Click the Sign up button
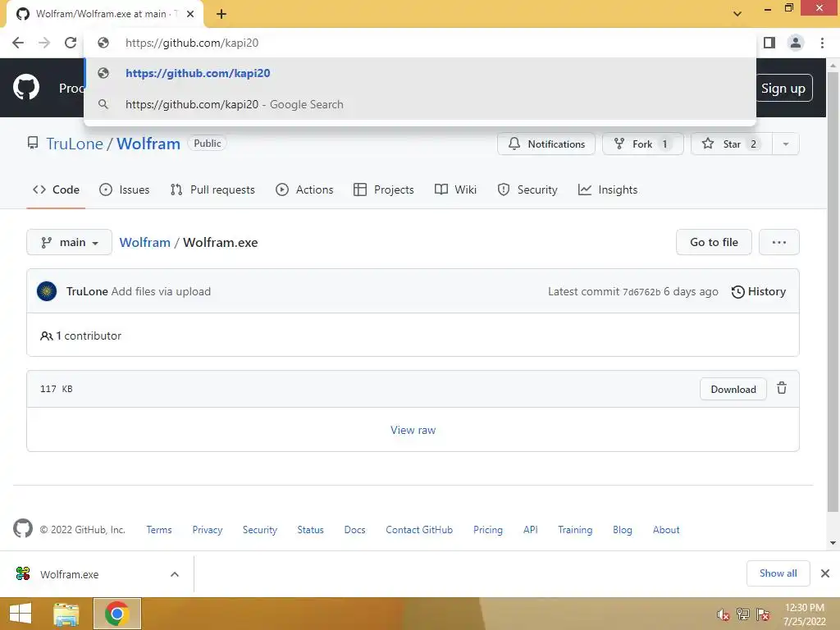This screenshot has height=630, width=840. coord(783,89)
